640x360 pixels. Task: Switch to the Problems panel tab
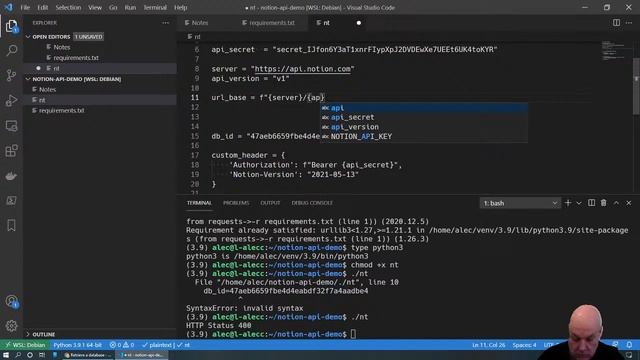(x=236, y=203)
